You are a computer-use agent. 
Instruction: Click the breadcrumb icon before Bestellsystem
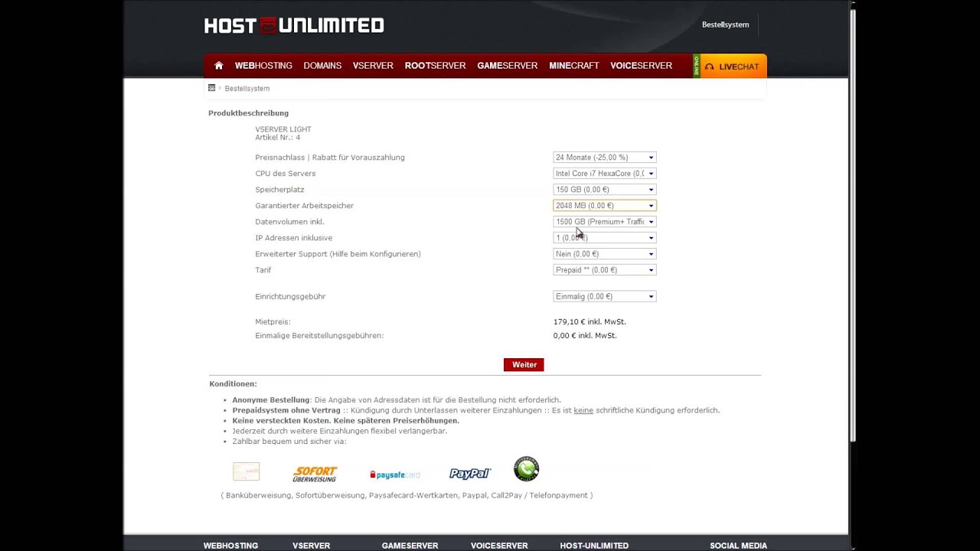pos(212,88)
